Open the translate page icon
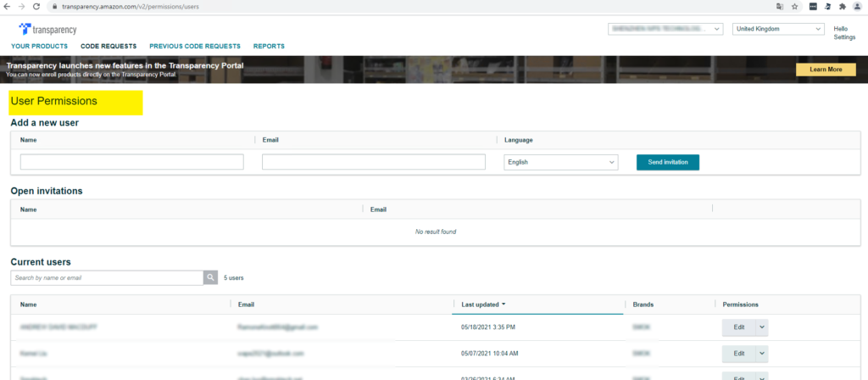This screenshot has width=868, height=380. click(x=780, y=7)
